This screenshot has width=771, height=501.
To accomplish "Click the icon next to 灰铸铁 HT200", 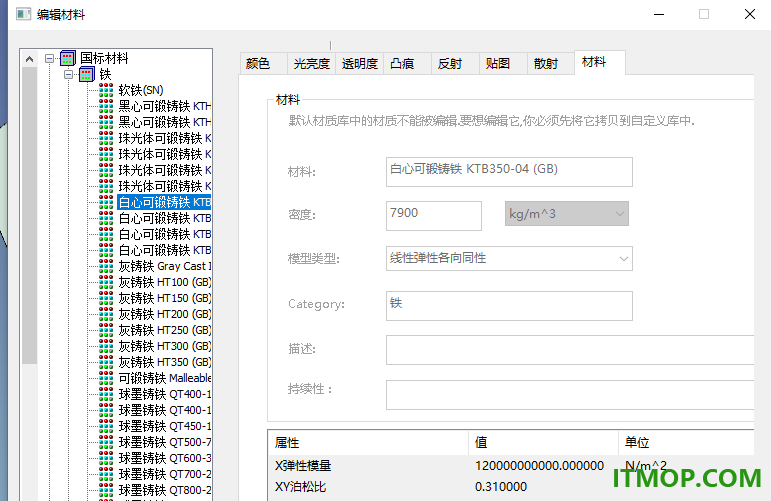I will (x=106, y=315).
